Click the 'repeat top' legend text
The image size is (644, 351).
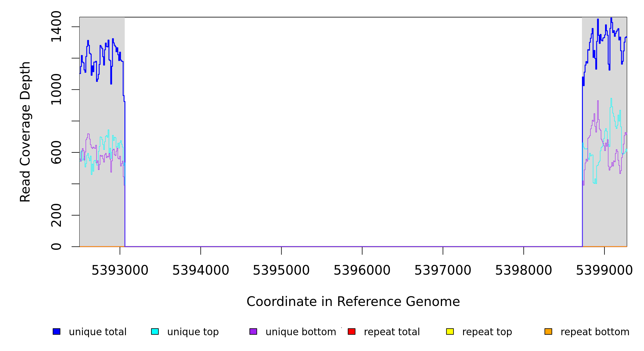pos(487,332)
